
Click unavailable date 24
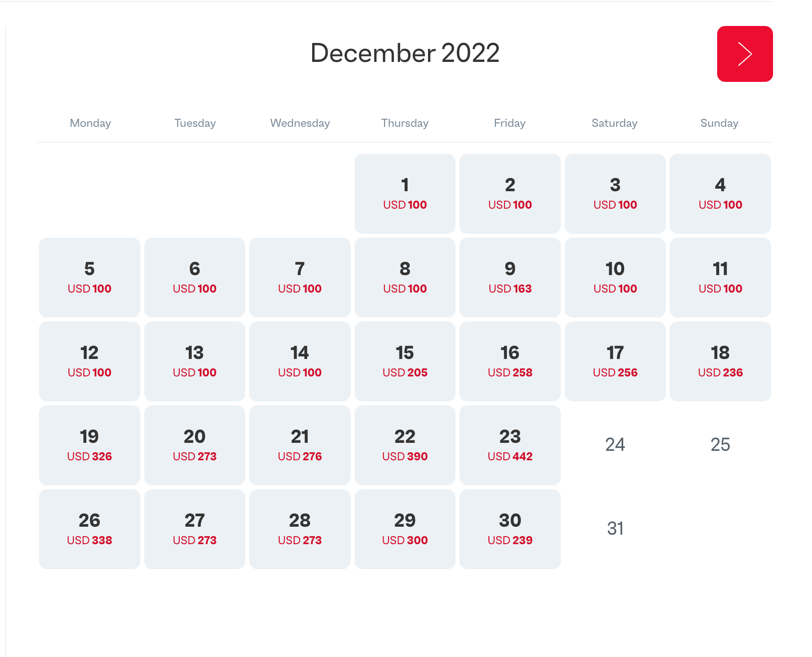pyautogui.click(x=615, y=444)
